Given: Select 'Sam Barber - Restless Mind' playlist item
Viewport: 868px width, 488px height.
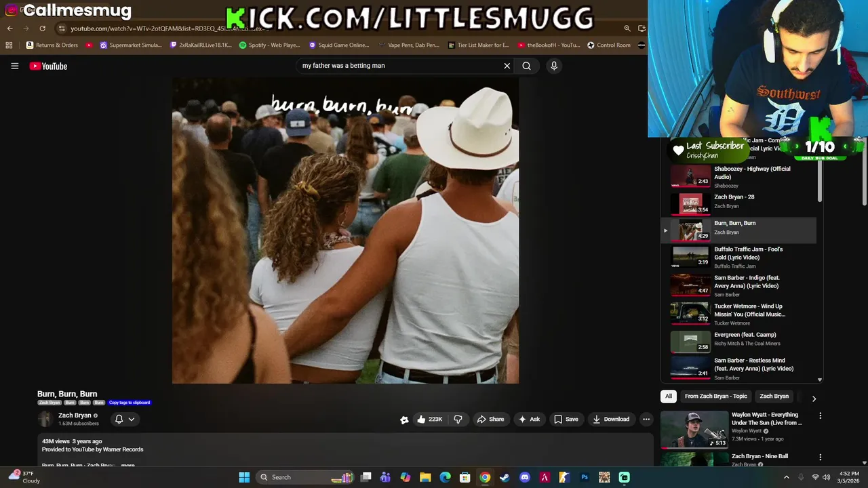Looking at the screenshot, I should tap(739, 368).
